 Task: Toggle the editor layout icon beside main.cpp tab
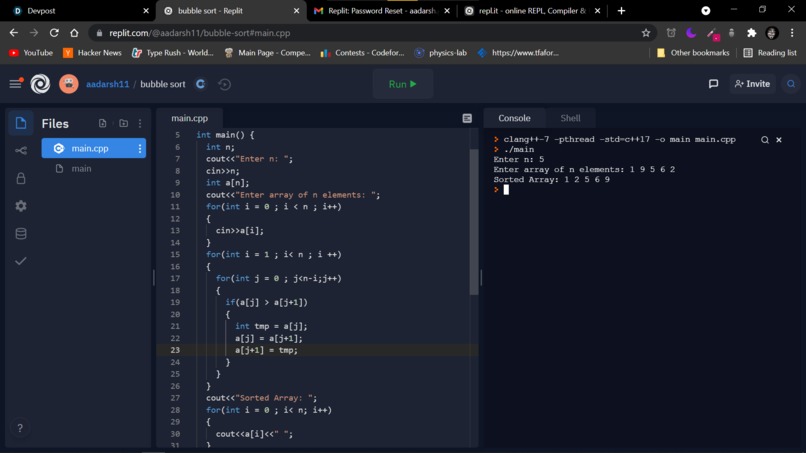click(x=467, y=118)
